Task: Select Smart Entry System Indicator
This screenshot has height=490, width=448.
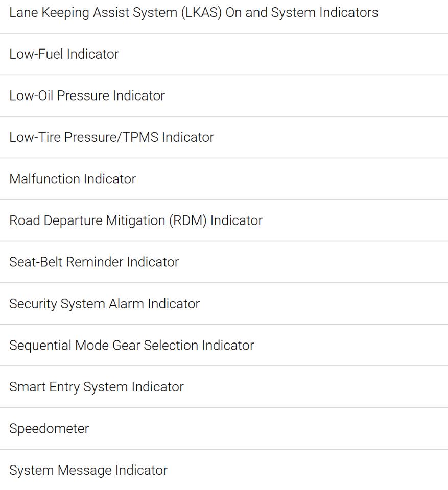Action: point(224,387)
